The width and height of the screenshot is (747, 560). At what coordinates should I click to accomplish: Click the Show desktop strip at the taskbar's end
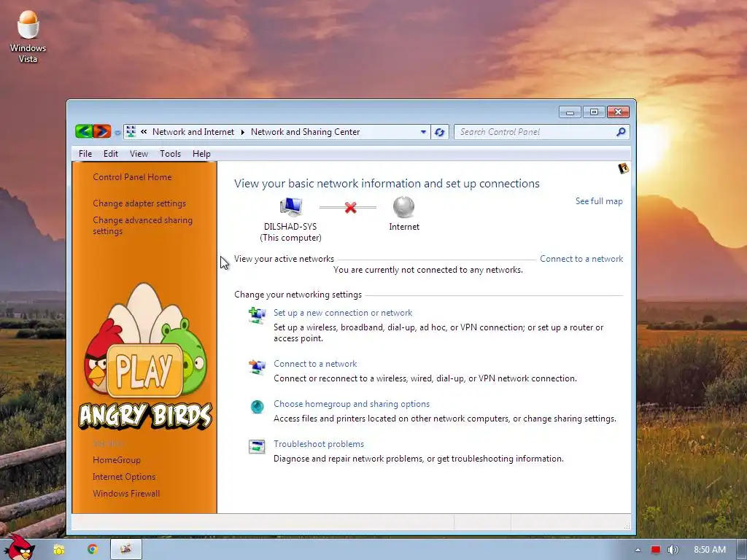pyautogui.click(x=742, y=550)
